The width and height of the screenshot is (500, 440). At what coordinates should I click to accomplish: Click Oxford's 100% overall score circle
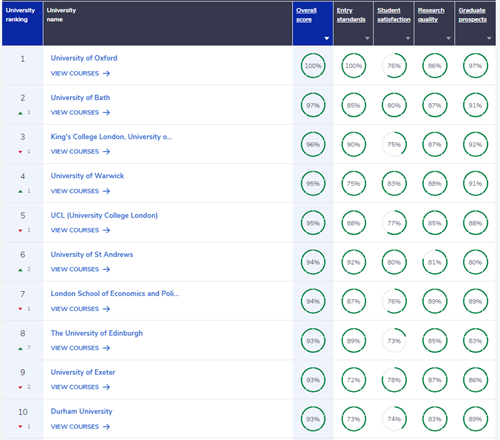313,66
